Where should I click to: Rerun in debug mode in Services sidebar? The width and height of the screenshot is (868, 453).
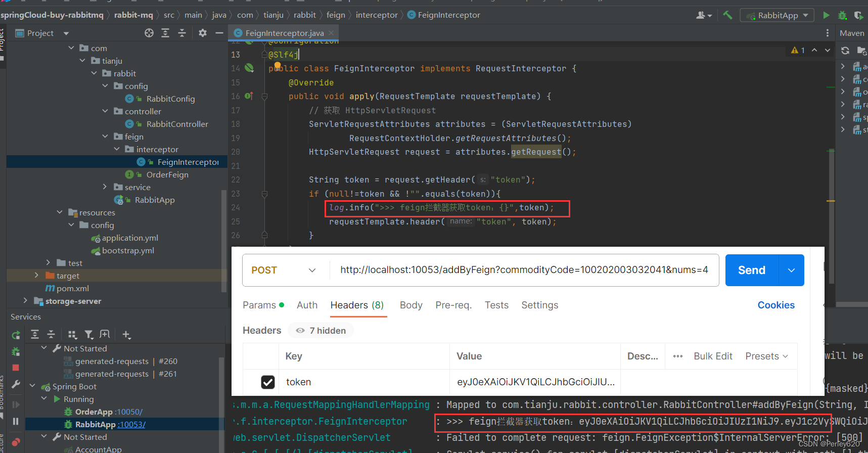pyautogui.click(x=16, y=351)
